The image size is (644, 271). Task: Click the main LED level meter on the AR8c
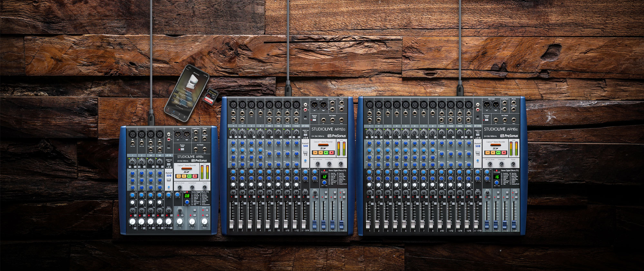click(205, 173)
